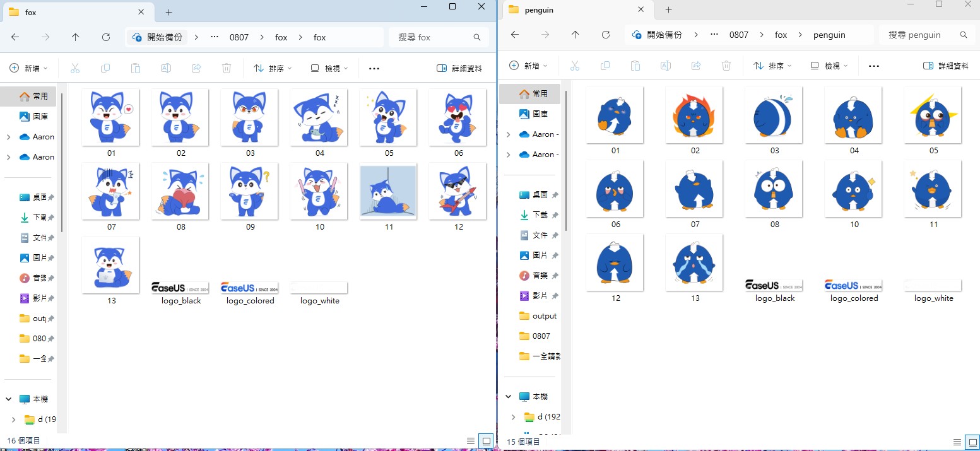Screen dimensions: 980x451
Task: Toggle the details pane in penguin window
Action: point(946,66)
